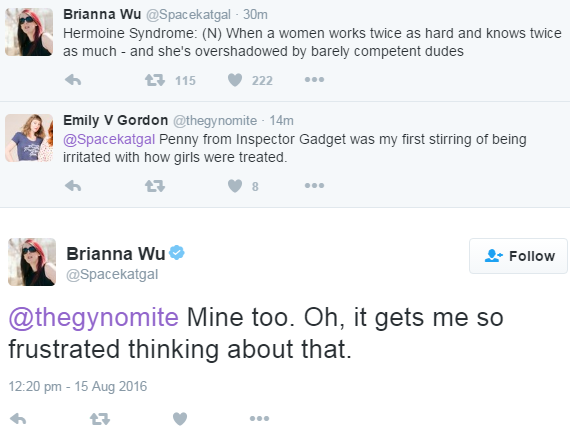
Task: Like the tweet with 222 likes
Action: pyautogui.click(x=235, y=80)
